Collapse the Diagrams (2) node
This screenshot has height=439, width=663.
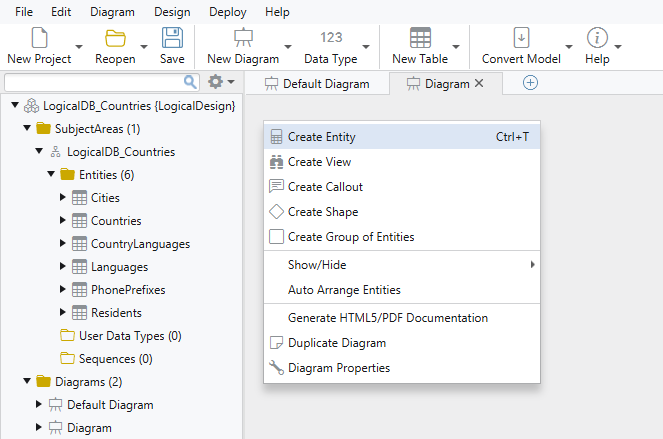(27, 381)
